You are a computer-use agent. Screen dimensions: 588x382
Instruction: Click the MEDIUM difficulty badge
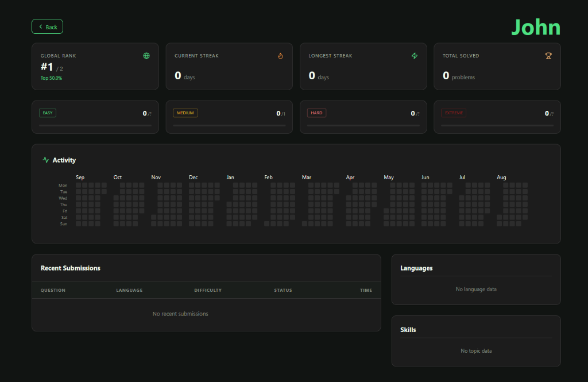[x=185, y=113]
